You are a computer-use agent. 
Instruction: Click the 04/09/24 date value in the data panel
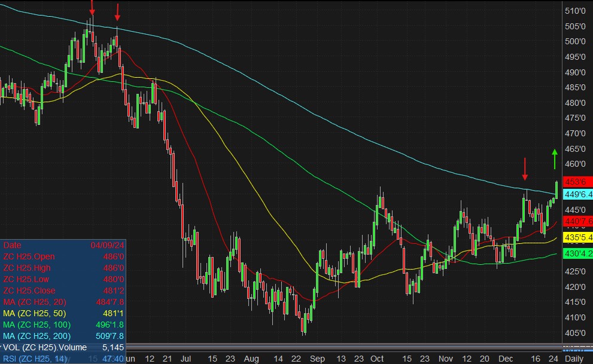pyautogui.click(x=108, y=245)
